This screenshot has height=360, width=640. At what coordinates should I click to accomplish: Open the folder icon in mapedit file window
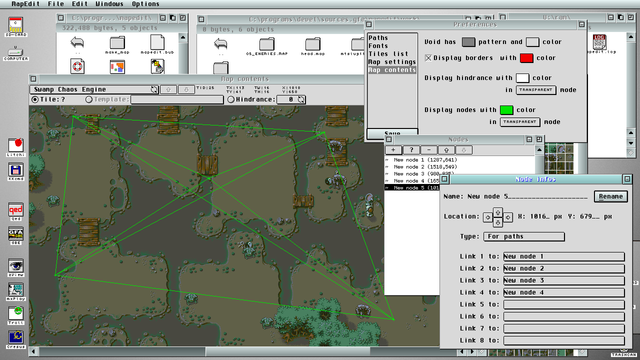pos(117,44)
